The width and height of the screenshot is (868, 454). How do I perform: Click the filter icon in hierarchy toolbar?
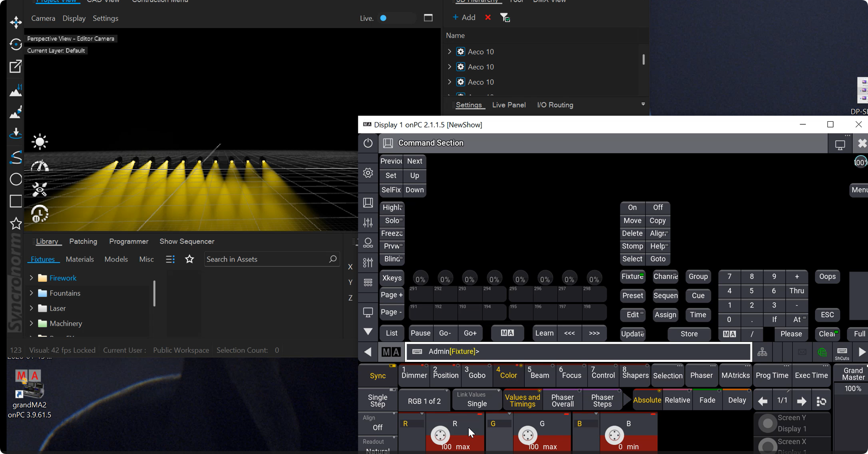click(x=505, y=18)
